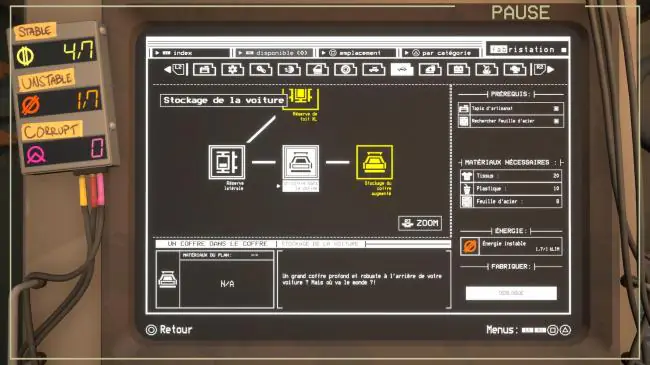Toggle the Rechercher Feuille d'acier checkbox
The height and width of the screenshot is (365, 650).
click(556, 121)
